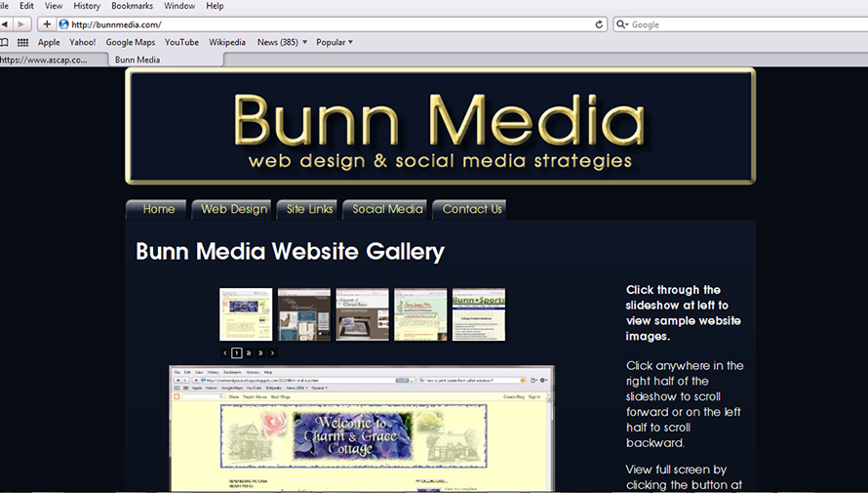Select the second gallery thumbnail with dark teal site
868x493 pixels.
[304, 314]
